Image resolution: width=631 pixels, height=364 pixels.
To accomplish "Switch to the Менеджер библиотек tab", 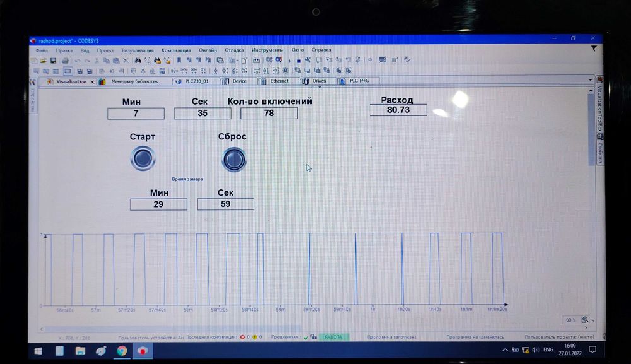I will [x=134, y=81].
